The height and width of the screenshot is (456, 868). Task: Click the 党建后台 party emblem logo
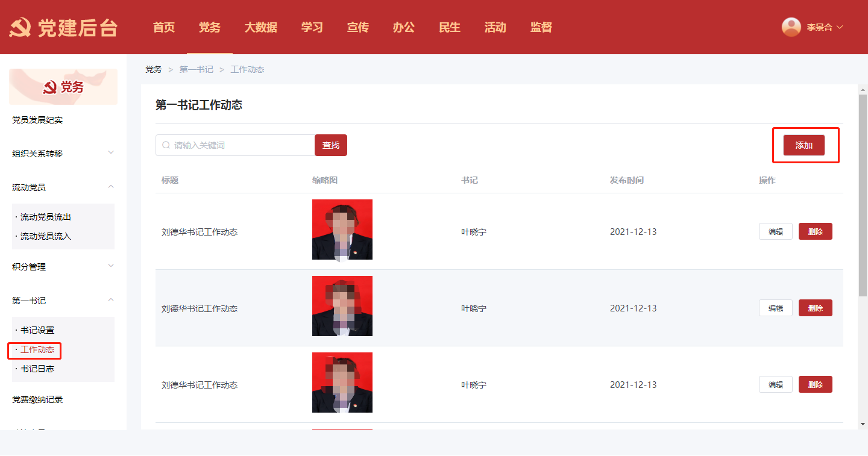tap(20, 28)
